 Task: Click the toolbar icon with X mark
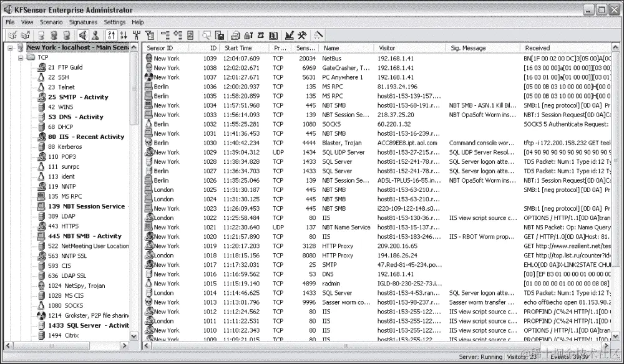pyautogui.click(x=26, y=36)
